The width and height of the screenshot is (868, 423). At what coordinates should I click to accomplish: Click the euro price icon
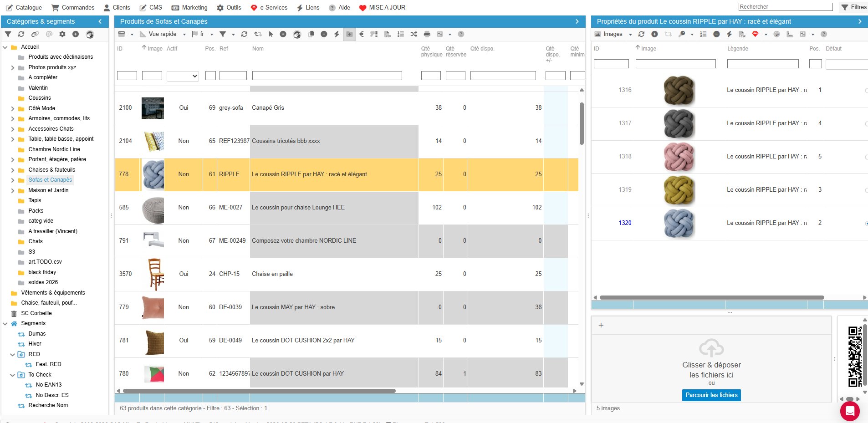362,34
